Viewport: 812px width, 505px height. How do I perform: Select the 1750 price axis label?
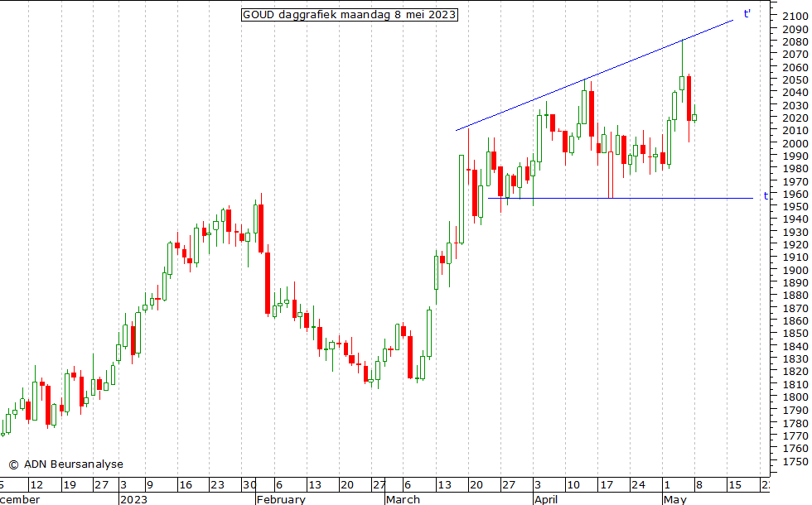tap(795, 462)
